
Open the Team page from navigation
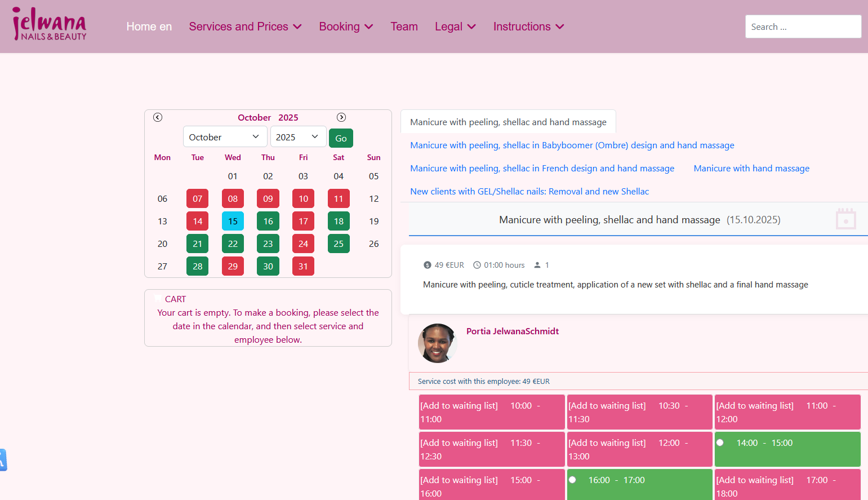pos(404,26)
